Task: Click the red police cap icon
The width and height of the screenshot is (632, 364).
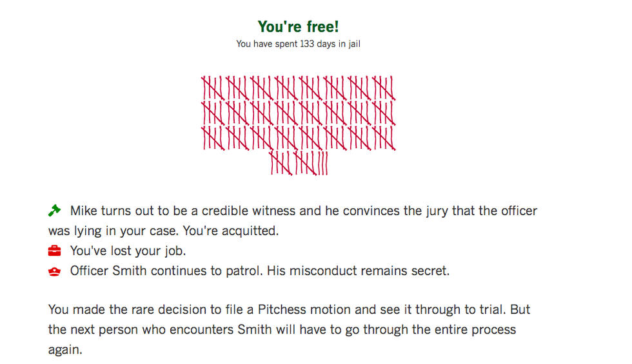Action: pyautogui.click(x=54, y=271)
